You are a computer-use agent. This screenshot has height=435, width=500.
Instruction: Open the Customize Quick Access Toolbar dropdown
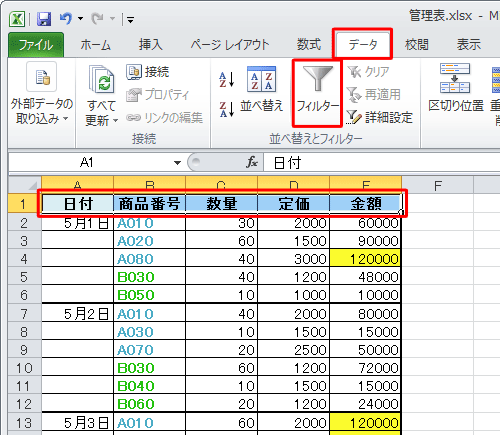(130, 20)
